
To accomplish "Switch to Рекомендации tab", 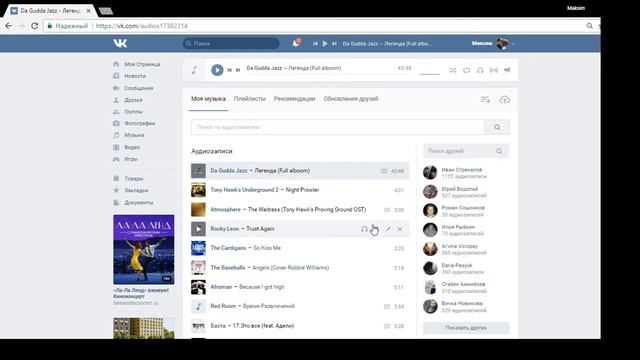I will pos(294,99).
